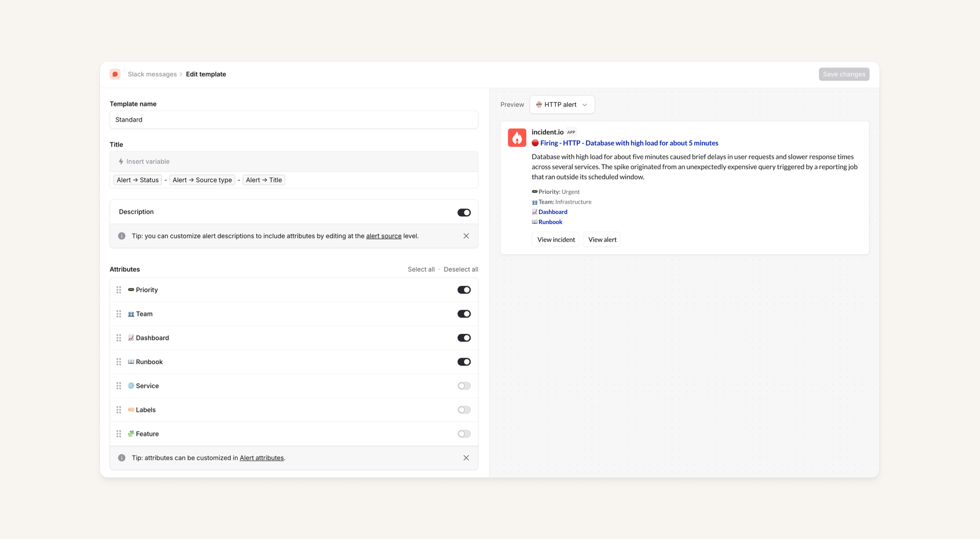
Task: Enable the Service attribute toggle
Action: 464,386
